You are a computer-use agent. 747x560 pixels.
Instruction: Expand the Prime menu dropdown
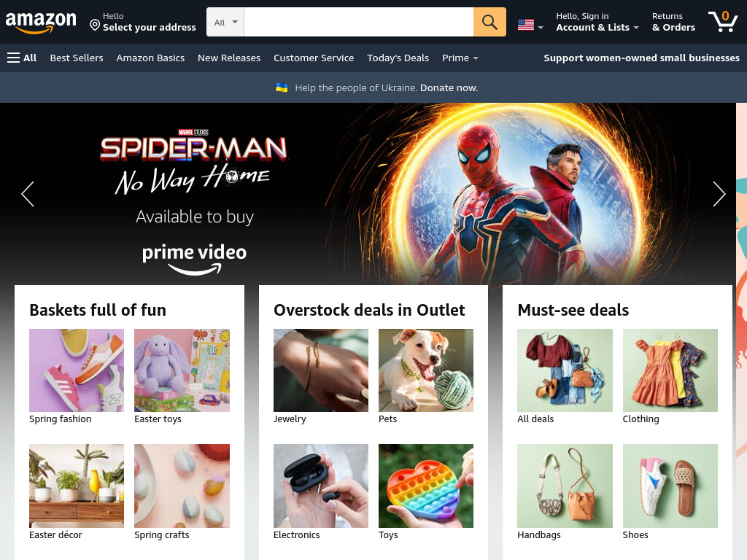tap(460, 58)
